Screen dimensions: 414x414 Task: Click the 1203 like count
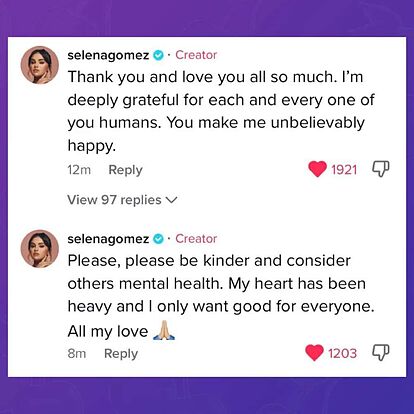(x=342, y=353)
